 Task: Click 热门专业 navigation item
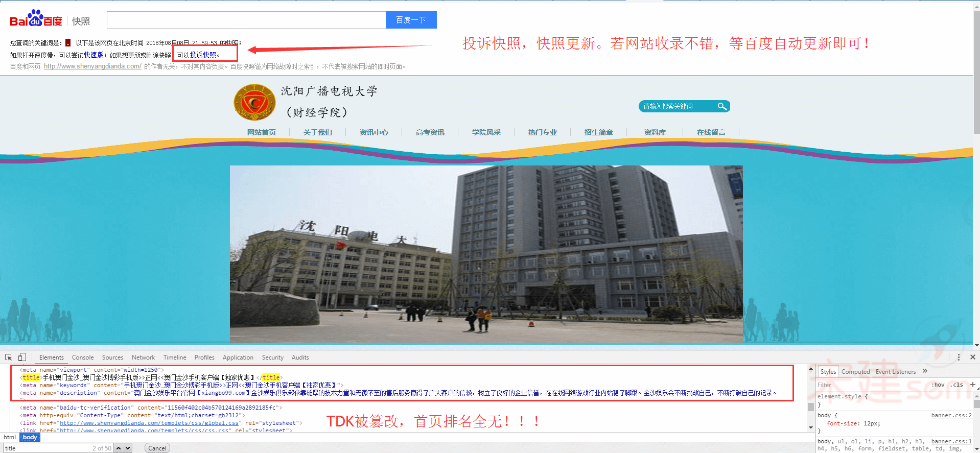point(542,132)
